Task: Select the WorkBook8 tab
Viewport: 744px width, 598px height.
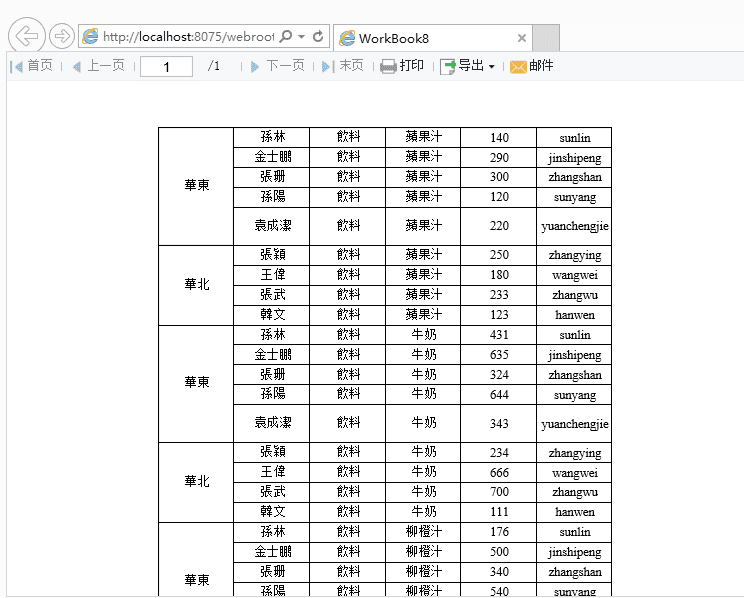Action: click(432, 38)
